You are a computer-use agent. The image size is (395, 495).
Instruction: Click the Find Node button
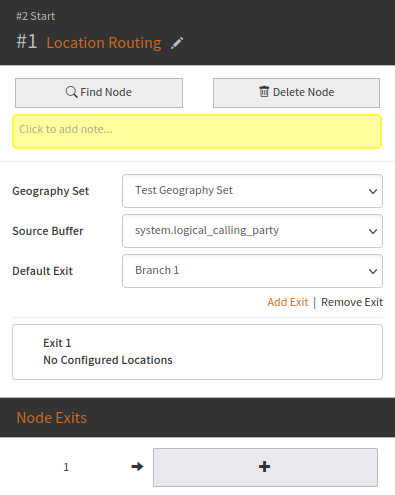tap(99, 93)
